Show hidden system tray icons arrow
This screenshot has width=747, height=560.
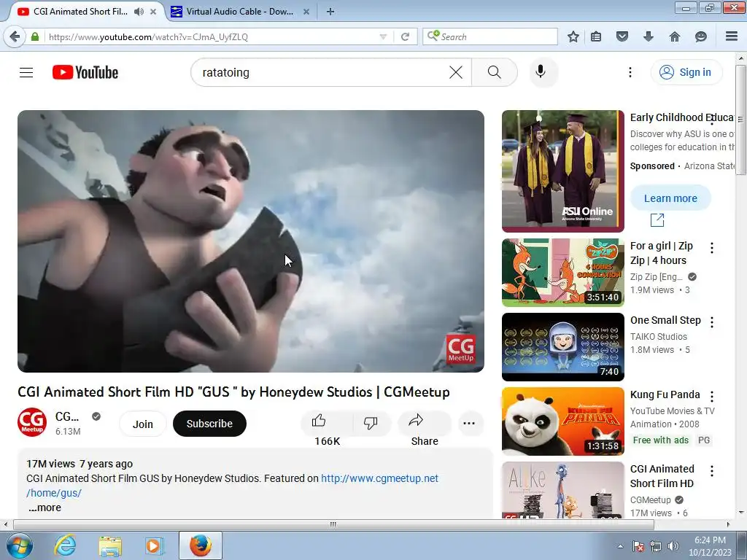pyautogui.click(x=620, y=546)
